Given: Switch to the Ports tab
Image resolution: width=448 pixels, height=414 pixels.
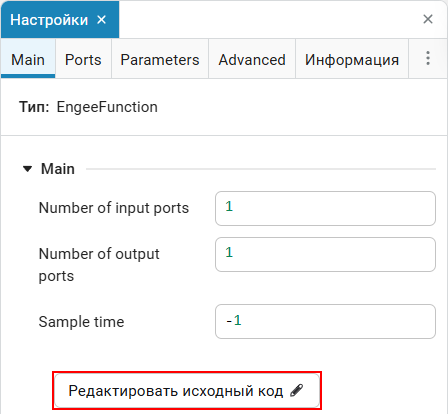Looking at the screenshot, I should click(x=83, y=60).
